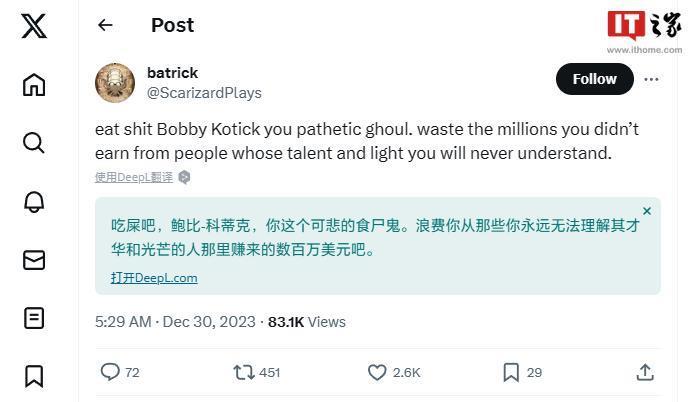
Task: Open Lists icon in sidebar
Action: pos(34,318)
